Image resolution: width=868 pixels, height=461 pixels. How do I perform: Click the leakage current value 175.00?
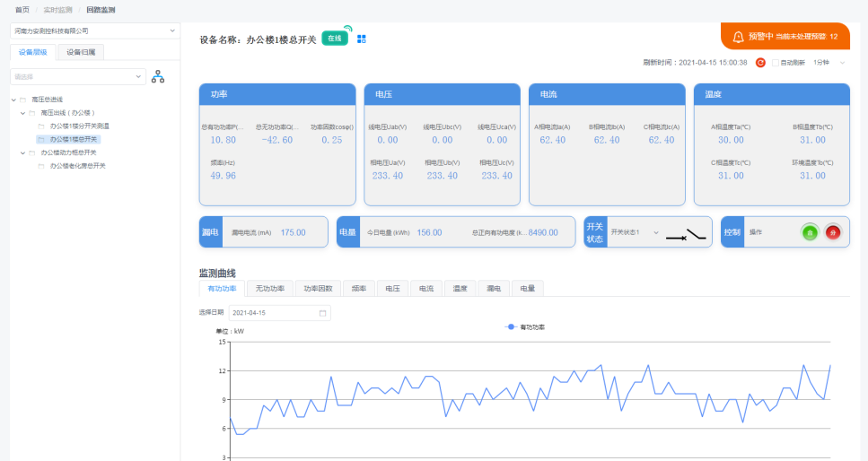point(293,232)
